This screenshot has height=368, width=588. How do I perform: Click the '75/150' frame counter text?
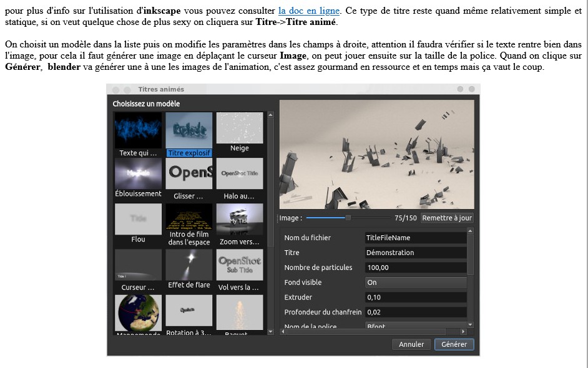click(405, 218)
